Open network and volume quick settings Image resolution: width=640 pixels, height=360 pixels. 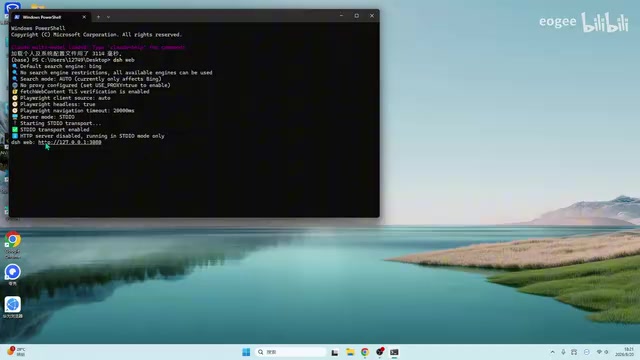pos(602,352)
